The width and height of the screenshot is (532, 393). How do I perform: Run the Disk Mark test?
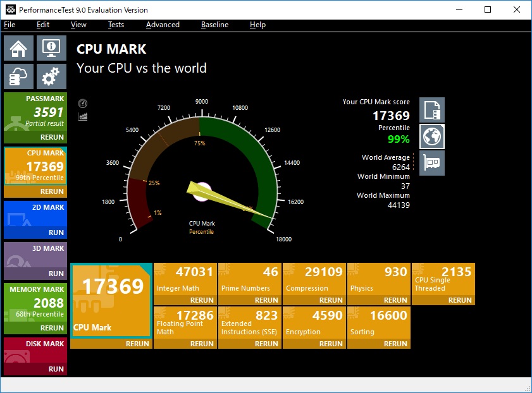point(56,369)
